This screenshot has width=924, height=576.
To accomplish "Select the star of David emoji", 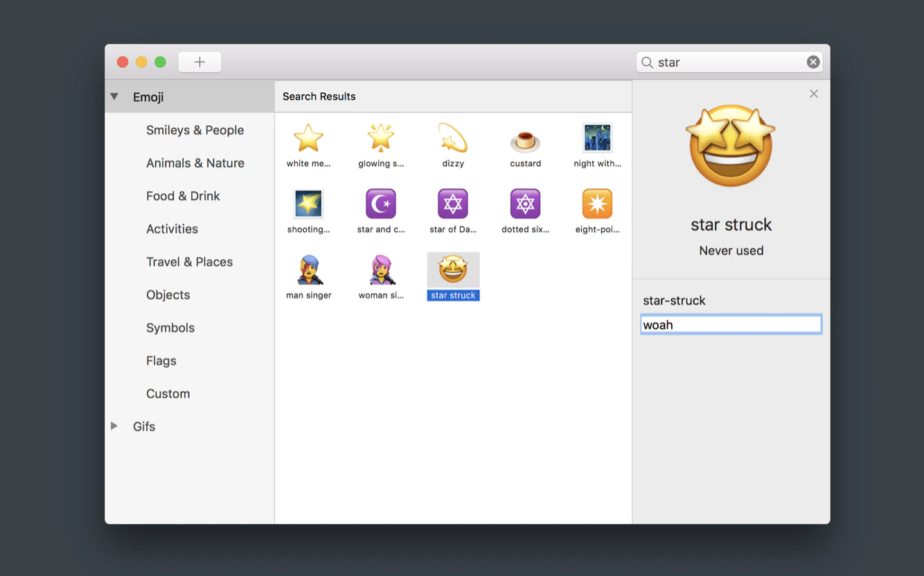I will pyautogui.click(x=453, y=204).
